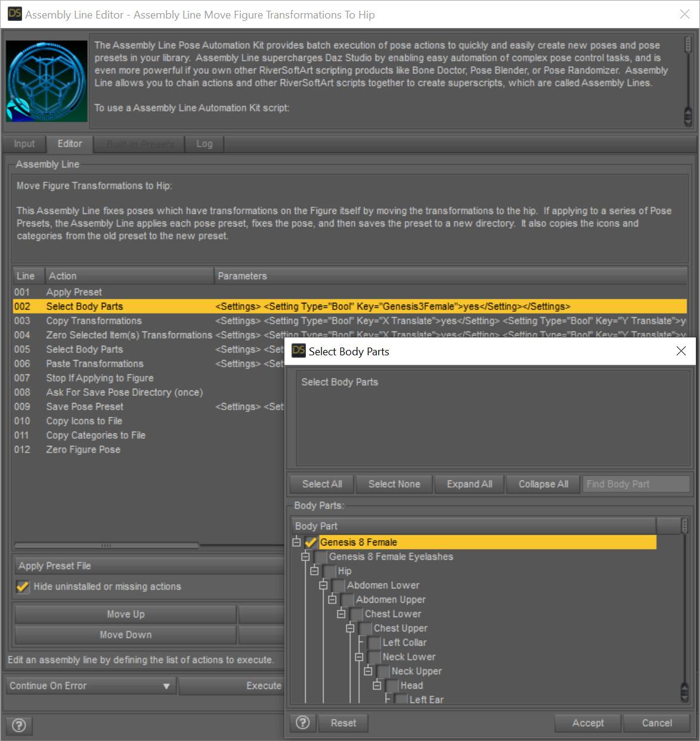Select line 008 Ask For Save Pose Directory
700x741 pixels.
click(x=148, y=392)
